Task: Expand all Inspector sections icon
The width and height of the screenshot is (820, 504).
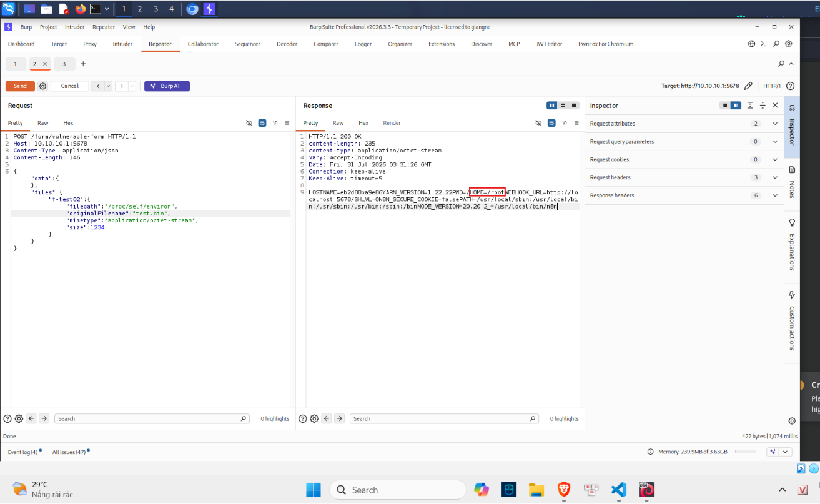Action: coord(750,106)
